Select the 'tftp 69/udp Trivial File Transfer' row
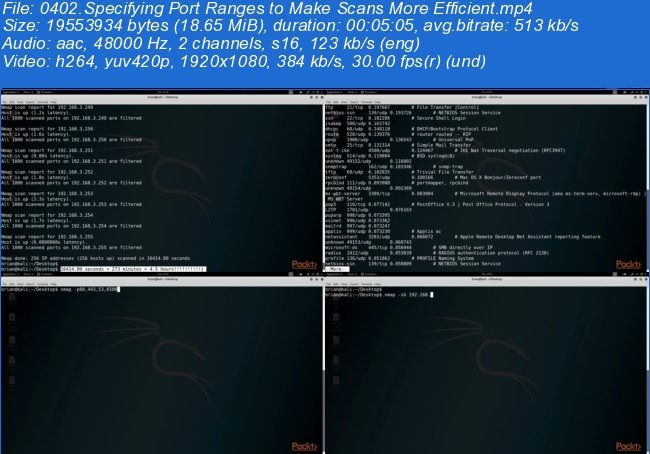The image size is (650, 454). pos(400,172)
